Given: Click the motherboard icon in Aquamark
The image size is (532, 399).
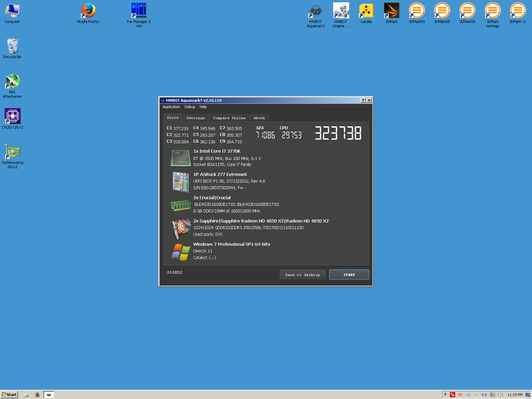Looking at the screenshot, I should pyautogui.click(x=181, y=182).
